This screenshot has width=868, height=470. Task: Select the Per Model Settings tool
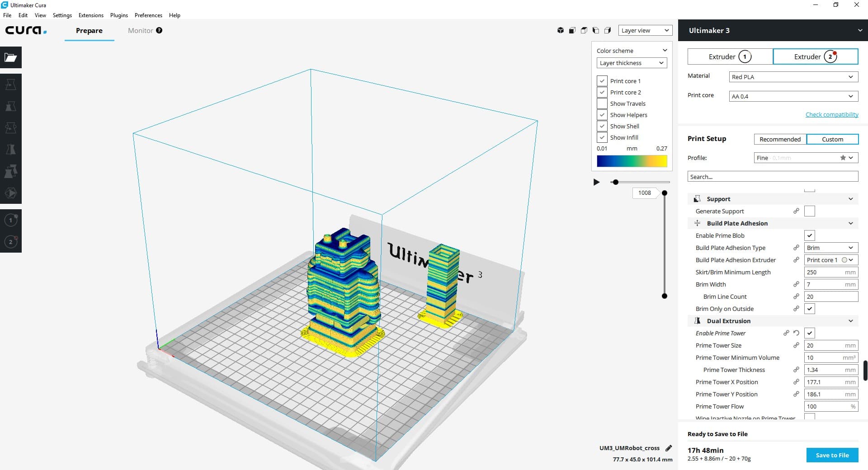11,171
